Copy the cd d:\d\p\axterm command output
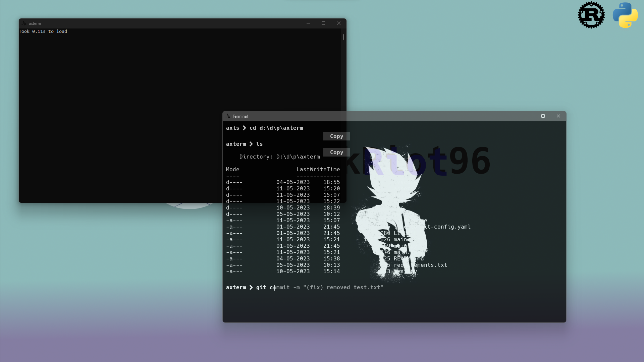 337,136
